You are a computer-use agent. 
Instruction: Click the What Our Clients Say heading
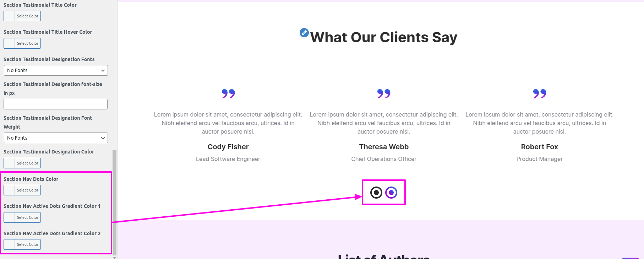pos(384,37)
